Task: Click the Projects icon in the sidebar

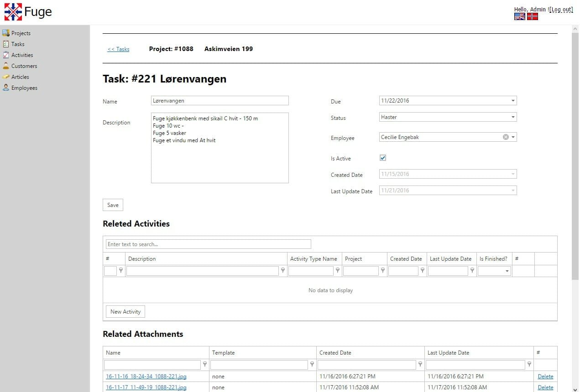Action: tap(5, 33)
